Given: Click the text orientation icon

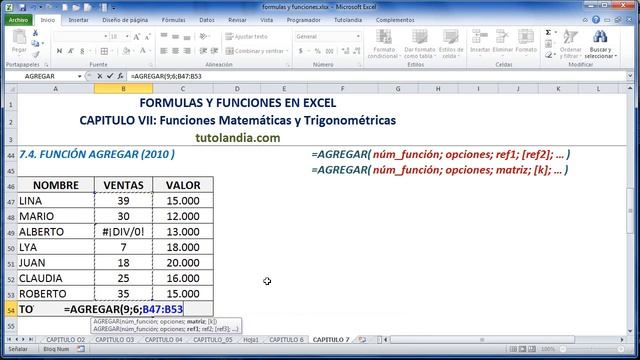Looking at the screenshot, I should tap(203, 36).
